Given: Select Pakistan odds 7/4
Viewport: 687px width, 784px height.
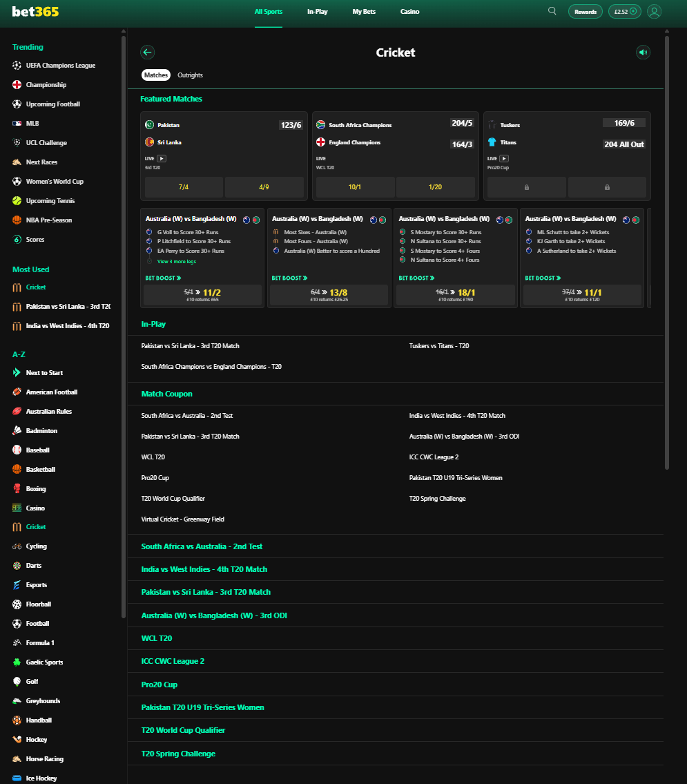Looking at the screenshot, I should (184, 187).
